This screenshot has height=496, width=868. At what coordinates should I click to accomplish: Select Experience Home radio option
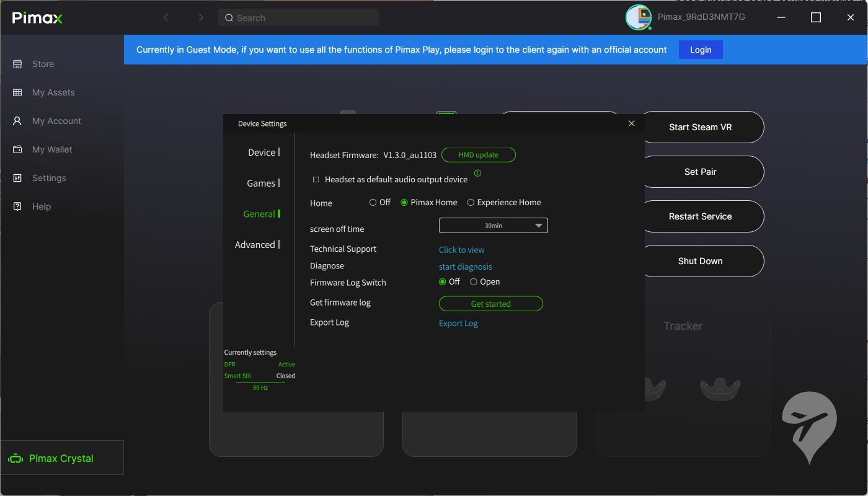click(471, 203)
